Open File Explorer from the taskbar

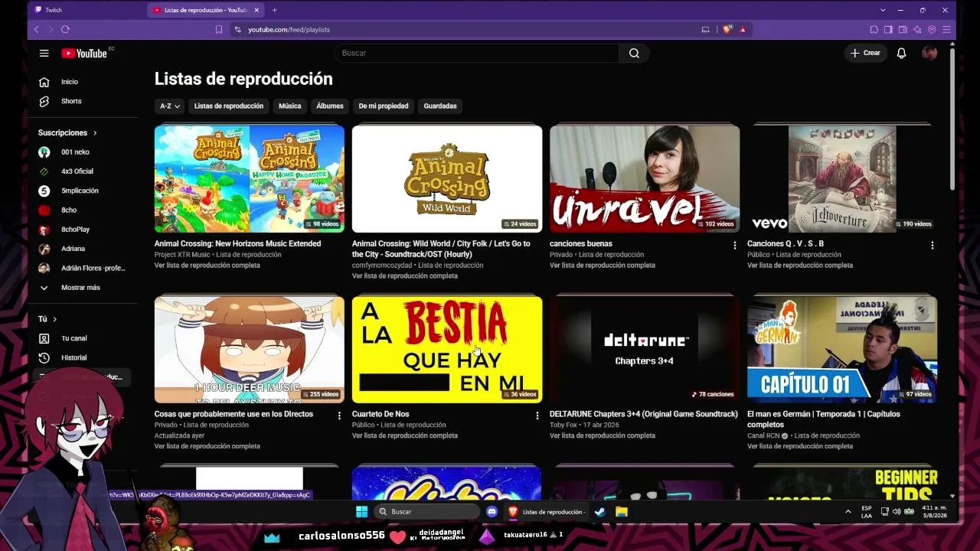click(622, 511)
